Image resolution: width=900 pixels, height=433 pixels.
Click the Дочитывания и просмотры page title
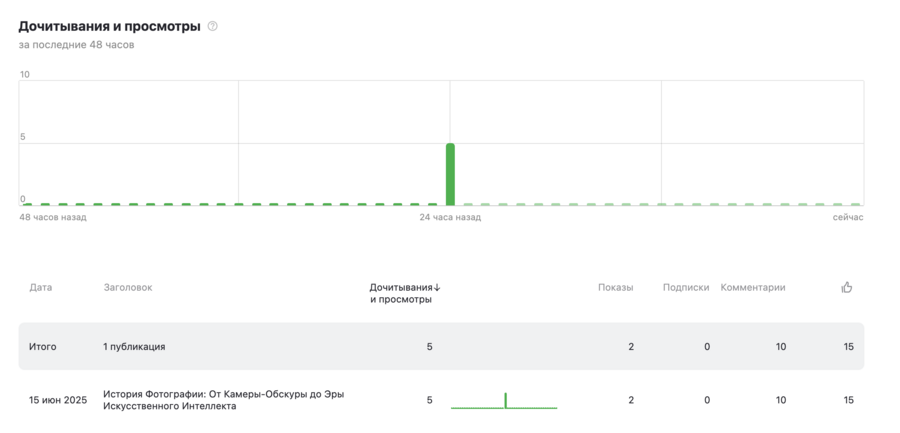coord(109,26)
